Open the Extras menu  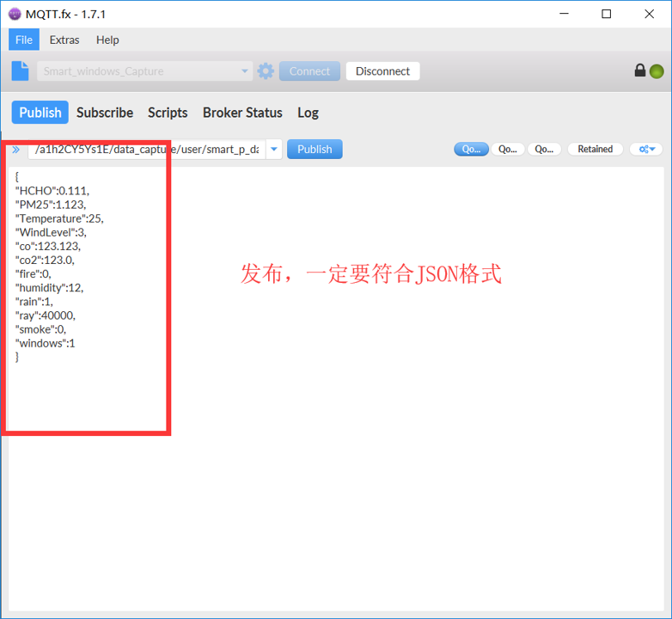(64, 40)
